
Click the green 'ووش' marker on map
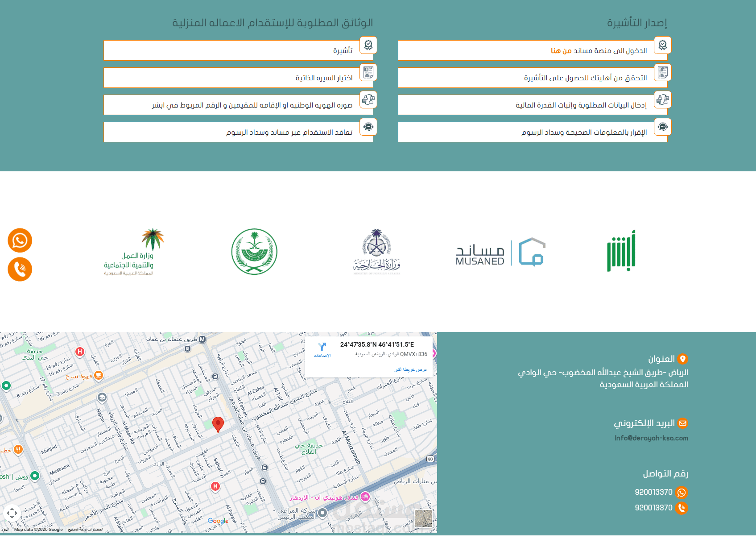coord(34,476)
